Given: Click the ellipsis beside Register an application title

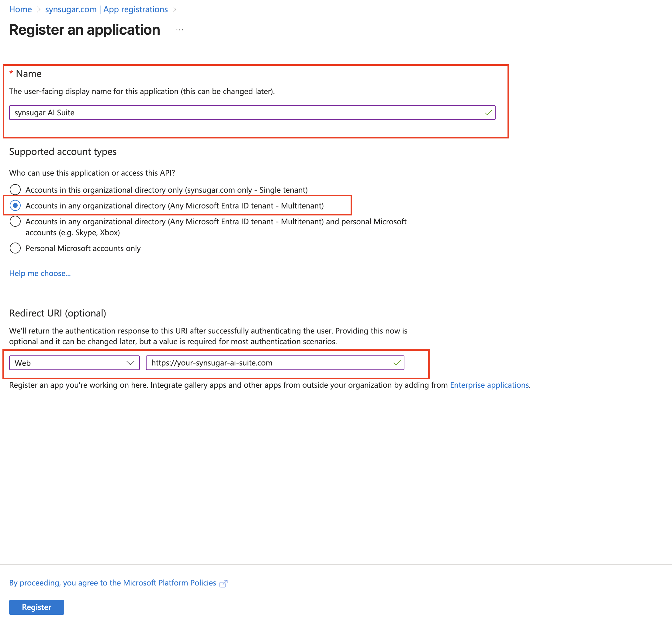Looking at the screenshot, I should (x=180, y=30).
